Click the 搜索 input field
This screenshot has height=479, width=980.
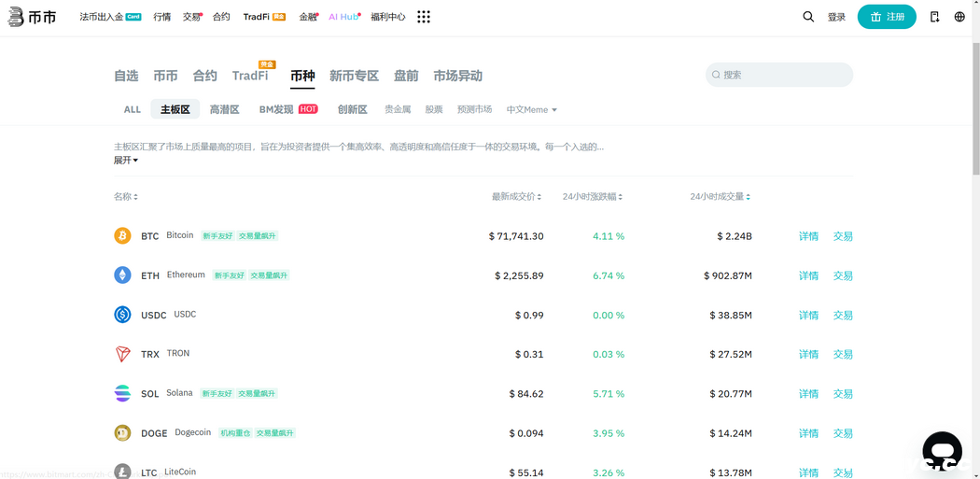click(779, 75)
